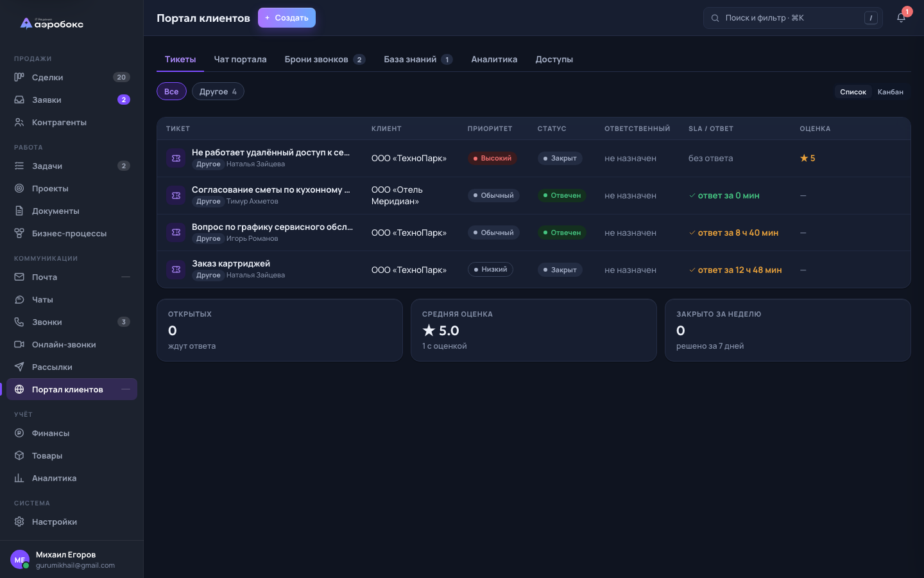
Task: Click ticket icon for Заказ картриджей
Action: pos(176,270)
